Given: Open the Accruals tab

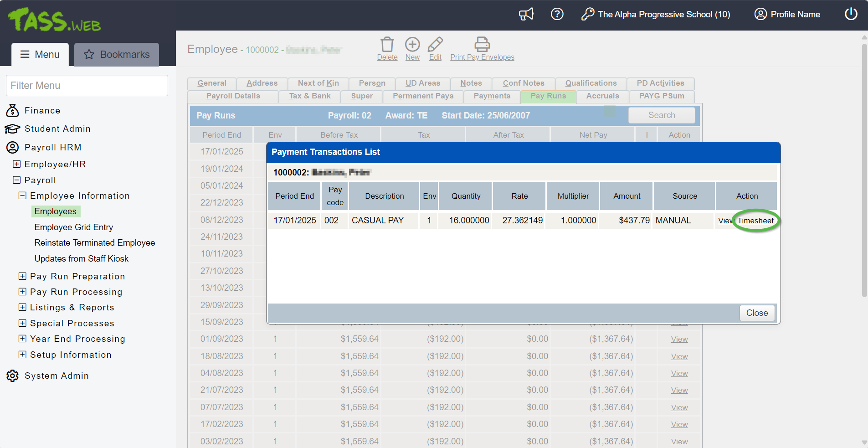Looking at the screenshot, I should pos(602,96).
